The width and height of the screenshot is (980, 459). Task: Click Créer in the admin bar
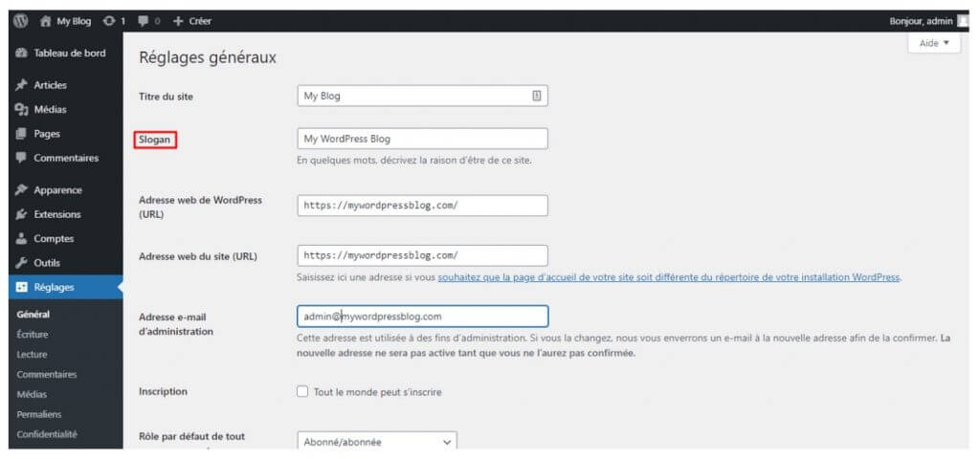coord(200,21)
